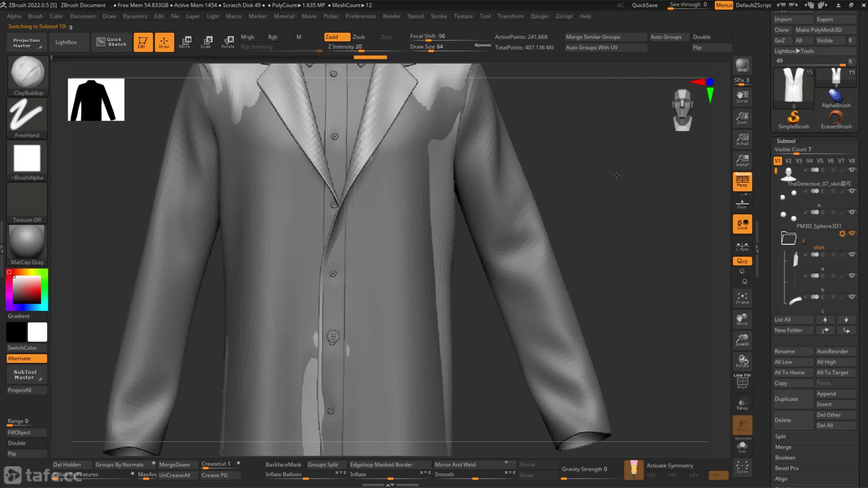Open the Render menu
Screen dimensions: 868x488
tap(391, 16)
